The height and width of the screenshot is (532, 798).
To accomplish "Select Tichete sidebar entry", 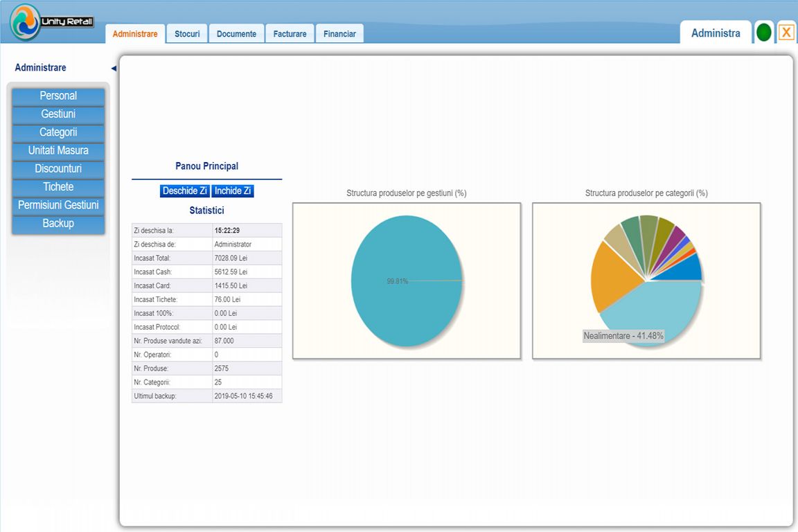I will 58,187.
